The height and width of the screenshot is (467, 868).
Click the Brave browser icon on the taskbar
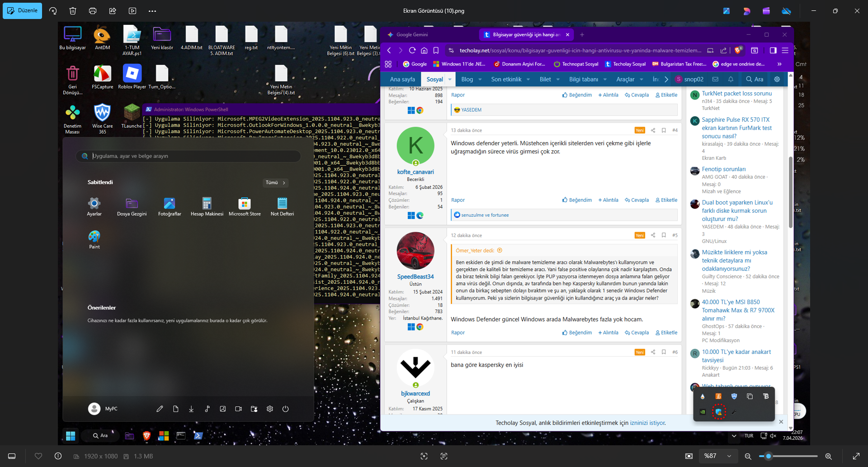pos(146,436)
